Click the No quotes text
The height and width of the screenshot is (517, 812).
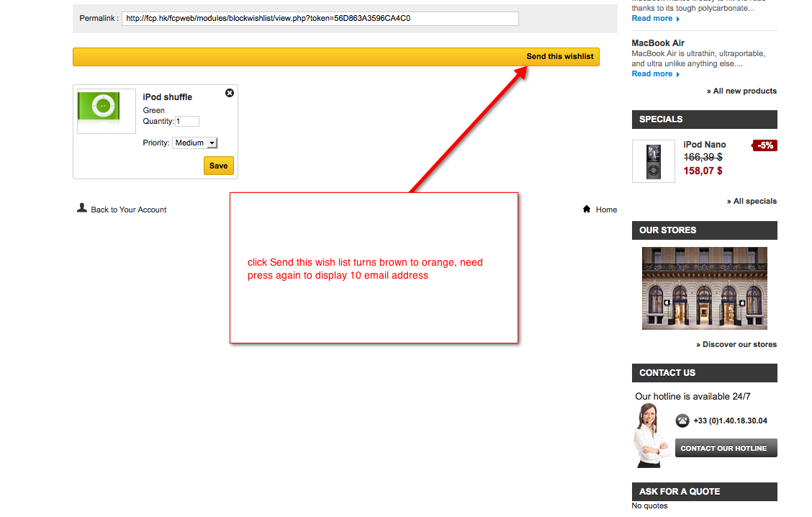649,506
